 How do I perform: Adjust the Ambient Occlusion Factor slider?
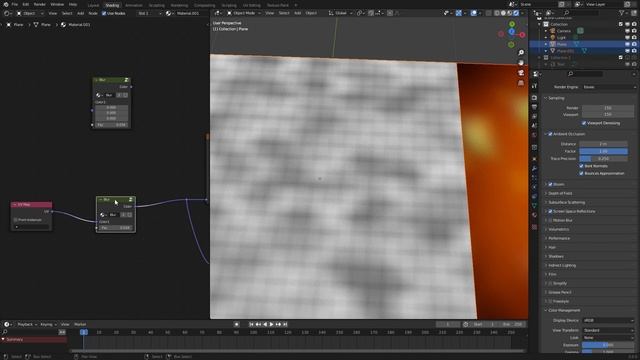click(603, 151)
